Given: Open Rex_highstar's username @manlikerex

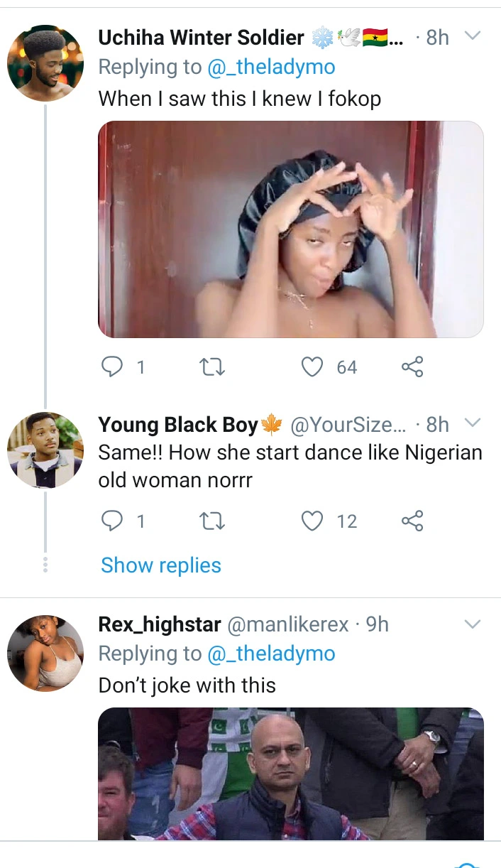Looking at the screenshot, I should [287, 624].
